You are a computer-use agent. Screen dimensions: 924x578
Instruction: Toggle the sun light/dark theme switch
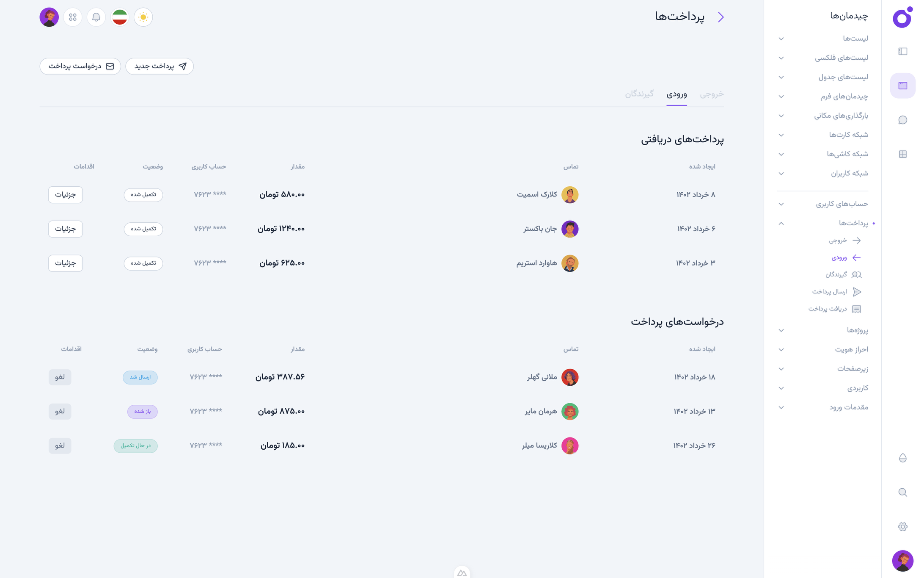pos(143,17)
